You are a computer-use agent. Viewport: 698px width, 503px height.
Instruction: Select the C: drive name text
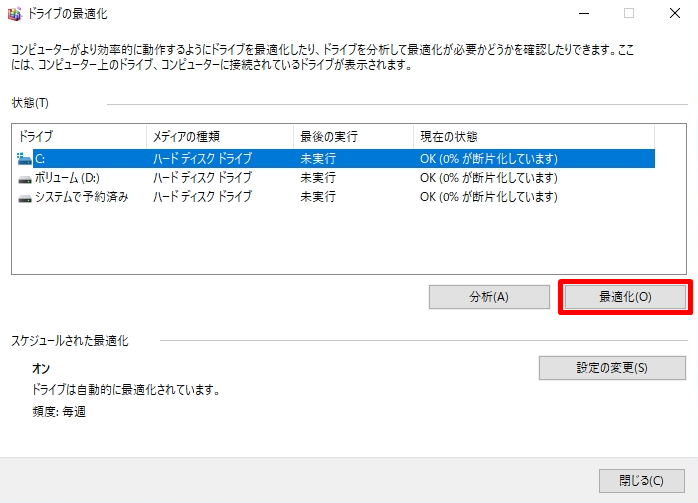(40, 158)
